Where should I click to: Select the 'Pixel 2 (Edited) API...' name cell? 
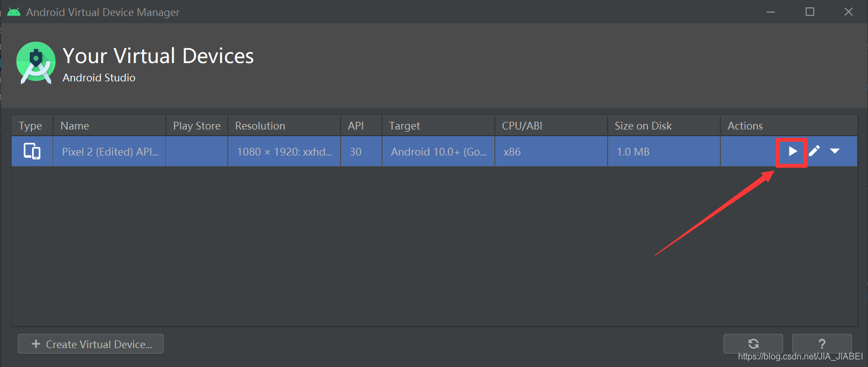coord(109,151)
